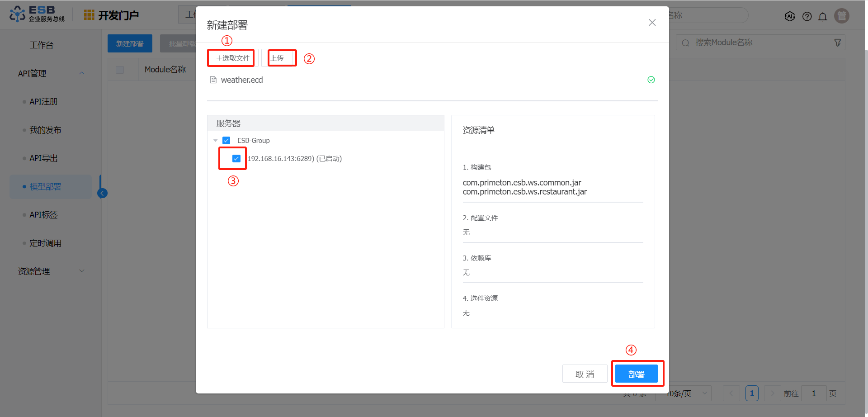The image size is (868, 417).
Task: Open the 定时调用 menu item
Action: pos(45,243)
